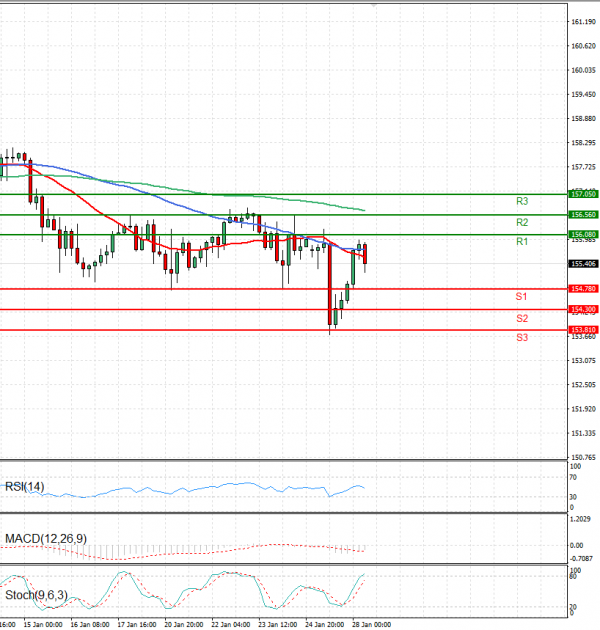Click the RSI(14) indicator label
The height and width of the screenshot is (630, 600).
pyautogui.click(x=25, y=487)
